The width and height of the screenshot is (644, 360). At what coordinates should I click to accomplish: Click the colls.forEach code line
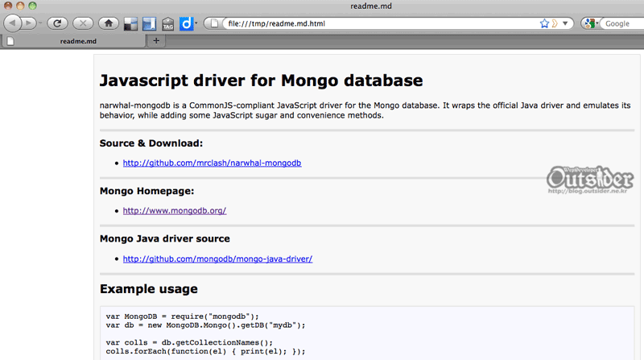[x=205, y=351]
